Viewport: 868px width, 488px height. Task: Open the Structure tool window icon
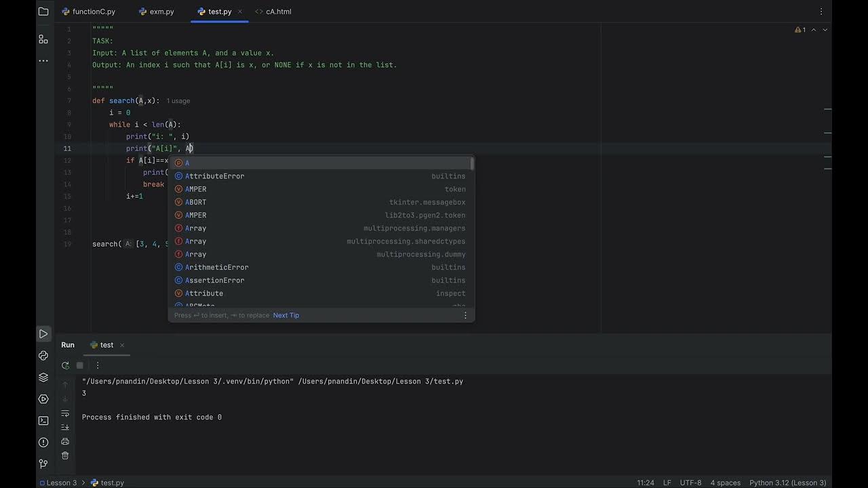tap(43, 39)
